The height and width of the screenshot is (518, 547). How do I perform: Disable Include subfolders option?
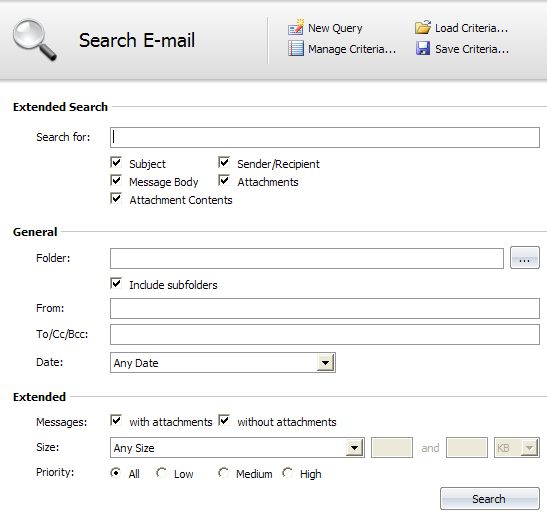point(116,284)
